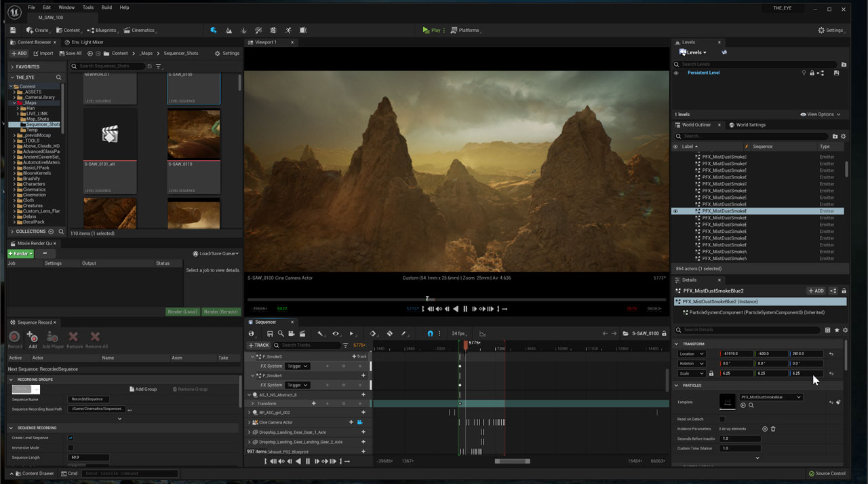
Task: Click the save icon in the Sequencer toolbar
Action: click(270, 333)
